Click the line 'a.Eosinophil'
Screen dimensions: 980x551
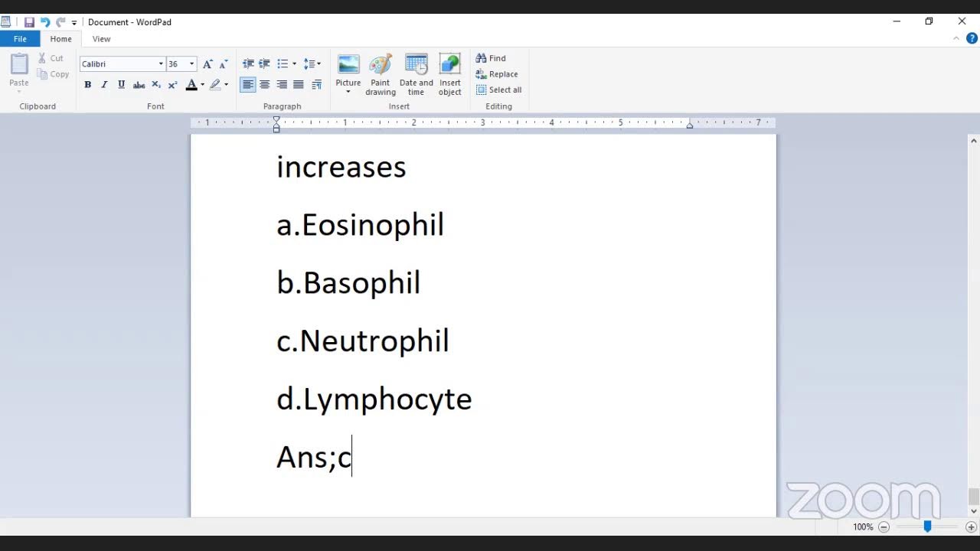point(361,225)
